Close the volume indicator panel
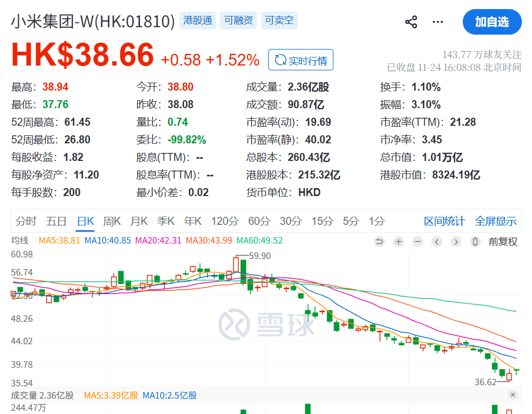The height and width of the screenshot is (414, 532). [x=512, y=395]
